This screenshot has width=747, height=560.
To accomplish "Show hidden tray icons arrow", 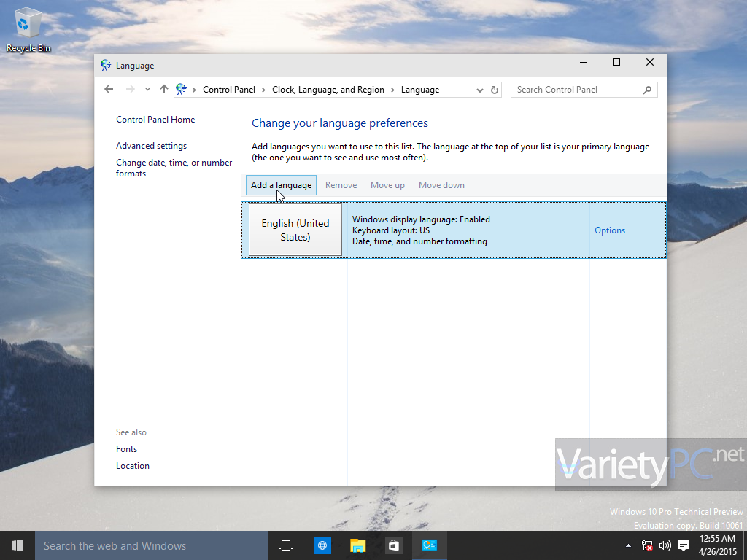I will click(628, 545).
